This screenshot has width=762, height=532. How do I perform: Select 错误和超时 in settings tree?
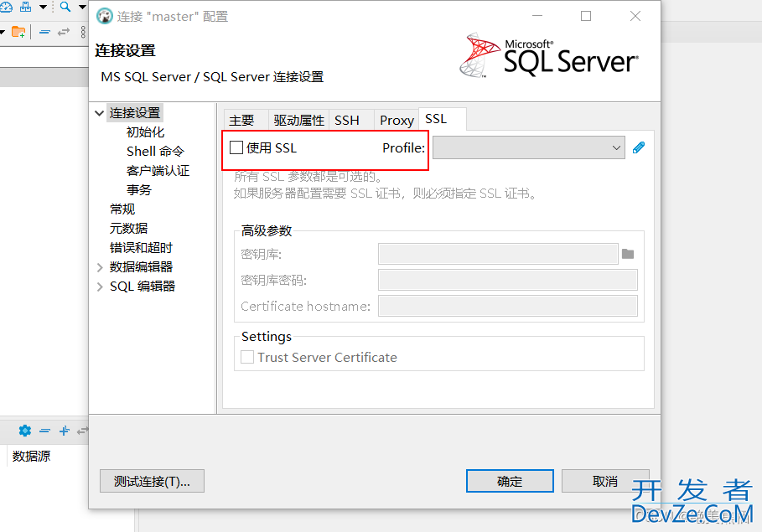click(x=141, y=248)
